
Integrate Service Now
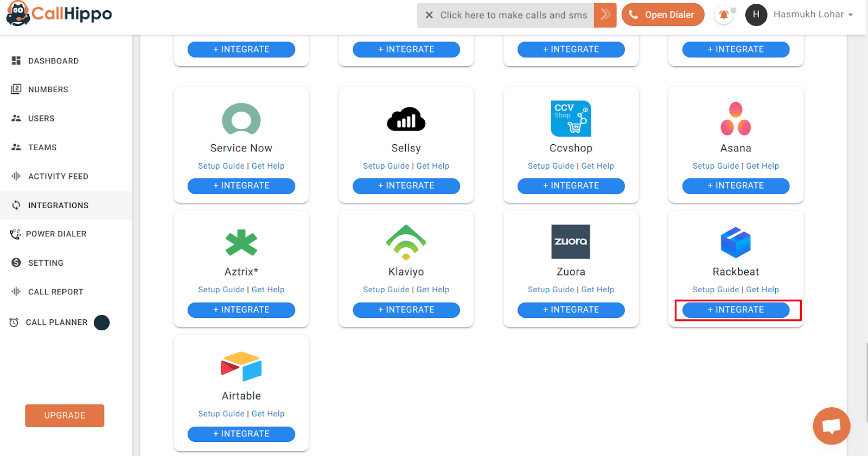click(x=241, y=186)
